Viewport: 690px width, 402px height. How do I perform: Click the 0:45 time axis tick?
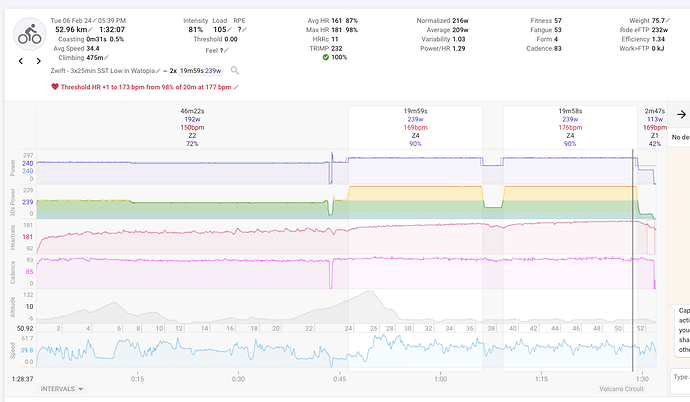point(339,379)
